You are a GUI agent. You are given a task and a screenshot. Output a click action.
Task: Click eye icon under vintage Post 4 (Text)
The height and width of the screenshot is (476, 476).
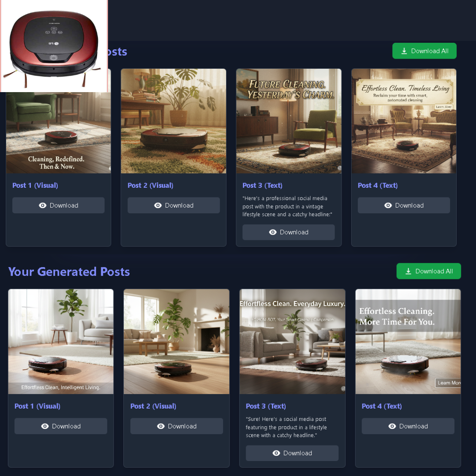388,205
